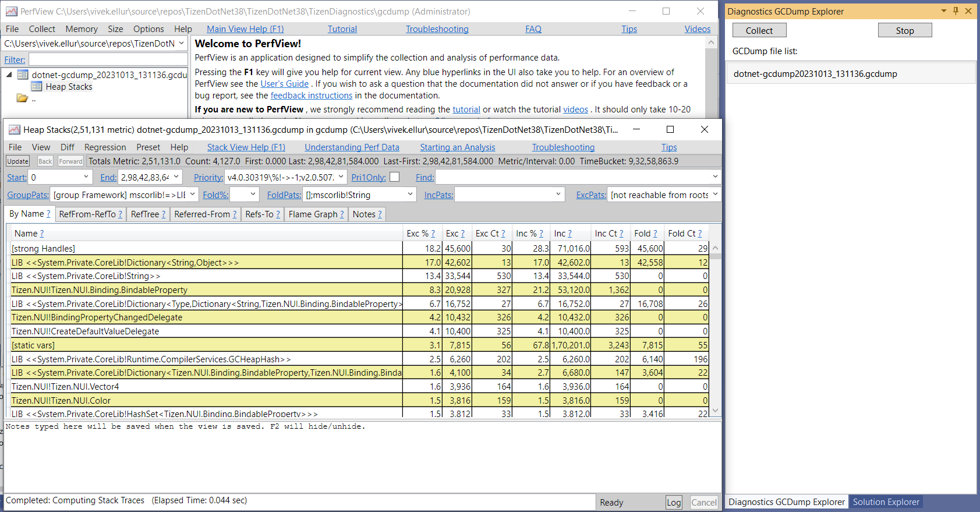This screenshot has width=980, height=512.
Task: Open the Diff menu in Heap Stacks
Action: pyautogui.click(x=67, y=147)
